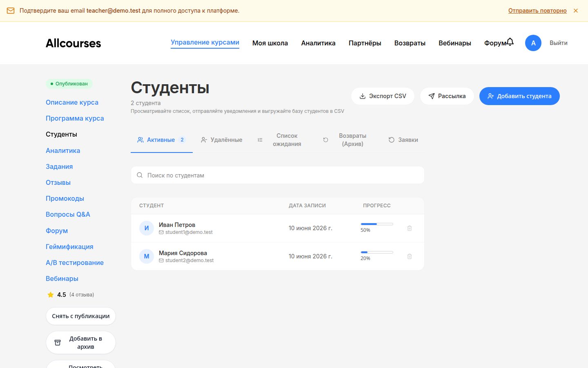Image resolution: width=588 pixels, height=368 pixels.
Task: Open the Возвраты (Архив) tab
Action: [347, 140]
